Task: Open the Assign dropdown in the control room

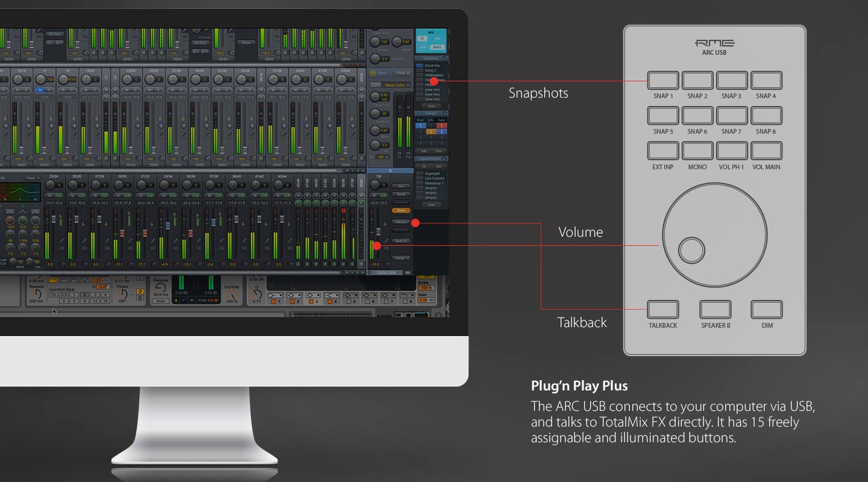Action: coord(400,257)
